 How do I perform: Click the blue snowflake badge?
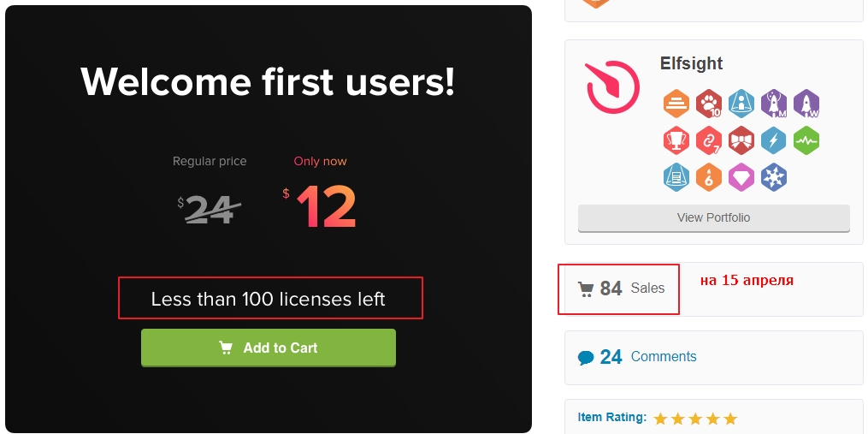coord(774,177)
